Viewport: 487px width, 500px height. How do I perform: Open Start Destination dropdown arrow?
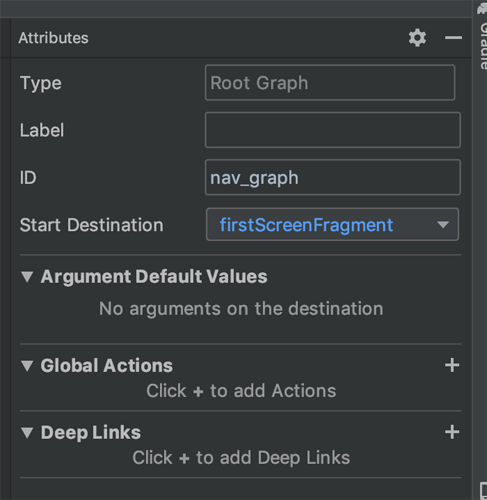[443, 225]
